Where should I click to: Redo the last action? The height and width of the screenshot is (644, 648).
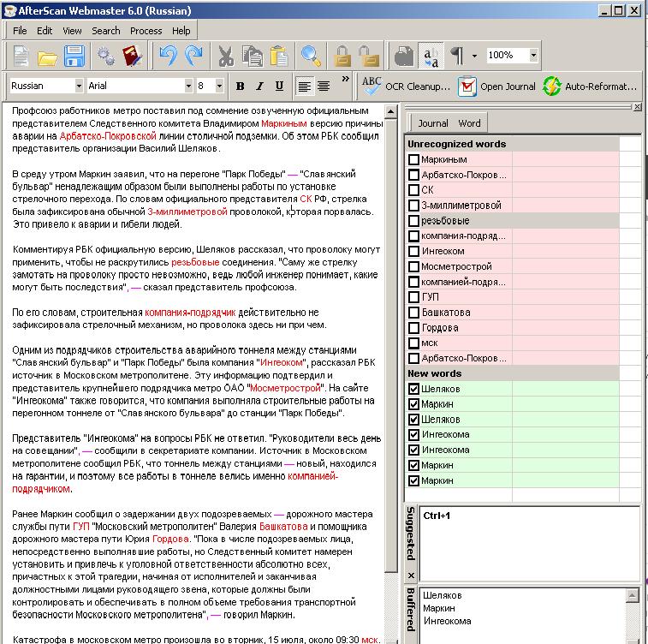coord(193,56)
